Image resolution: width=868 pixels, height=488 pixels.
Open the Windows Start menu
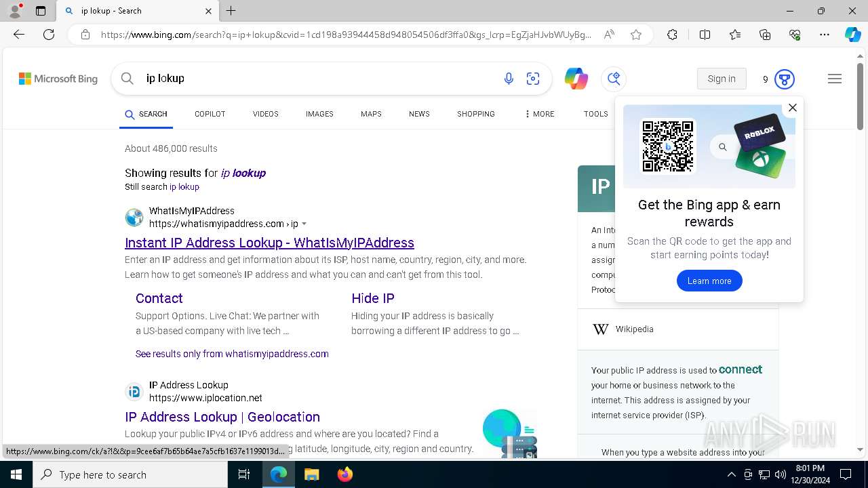pos(16,474)
